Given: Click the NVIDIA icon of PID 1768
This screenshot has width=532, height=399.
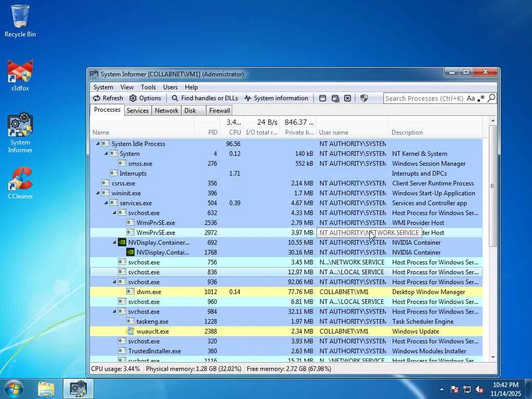Looking at the screenshot, I should point(130,252).
